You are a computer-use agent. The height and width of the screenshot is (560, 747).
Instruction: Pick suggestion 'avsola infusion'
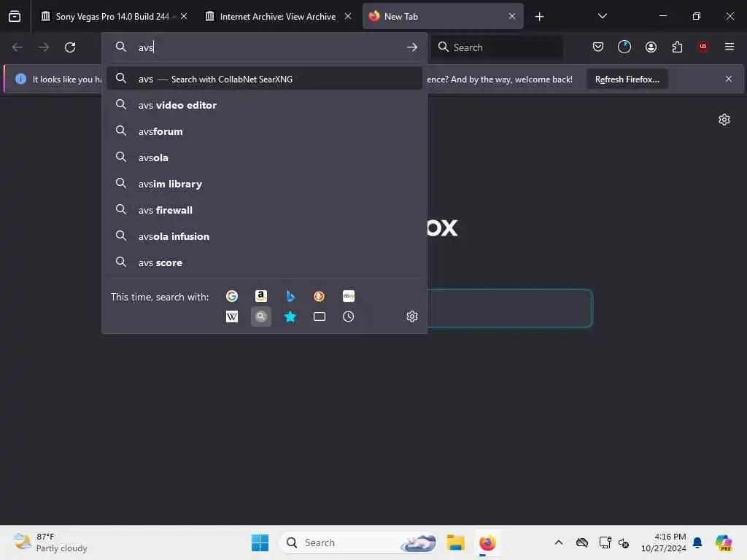click(264, 236)
